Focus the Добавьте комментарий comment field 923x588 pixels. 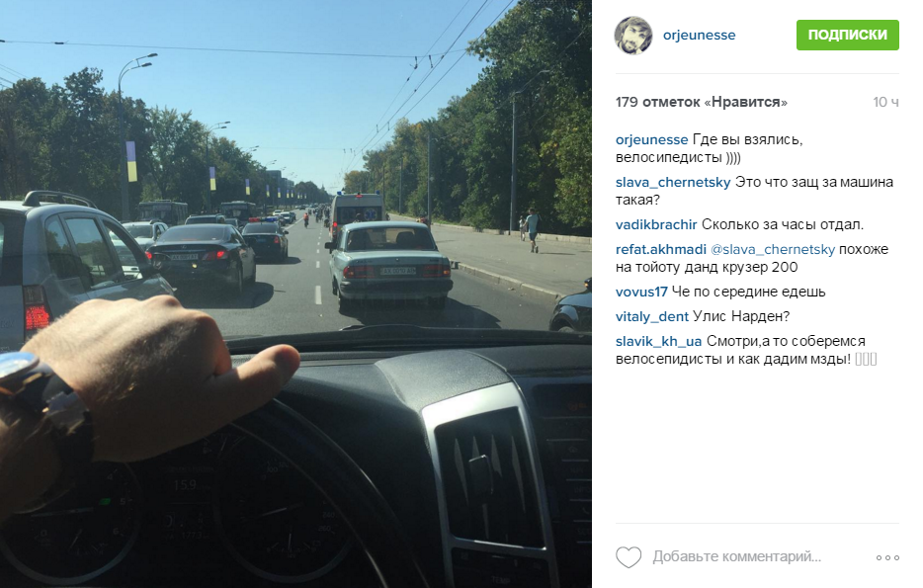click(x=736, y=556)
